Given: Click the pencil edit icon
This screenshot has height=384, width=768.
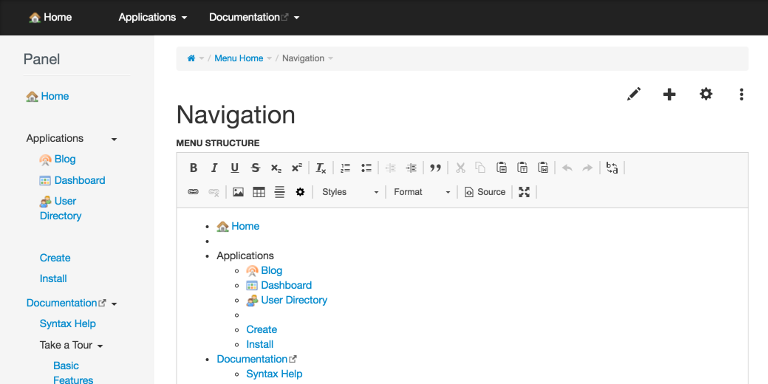Looking at the screenshot, I should [x=634, y=94].
